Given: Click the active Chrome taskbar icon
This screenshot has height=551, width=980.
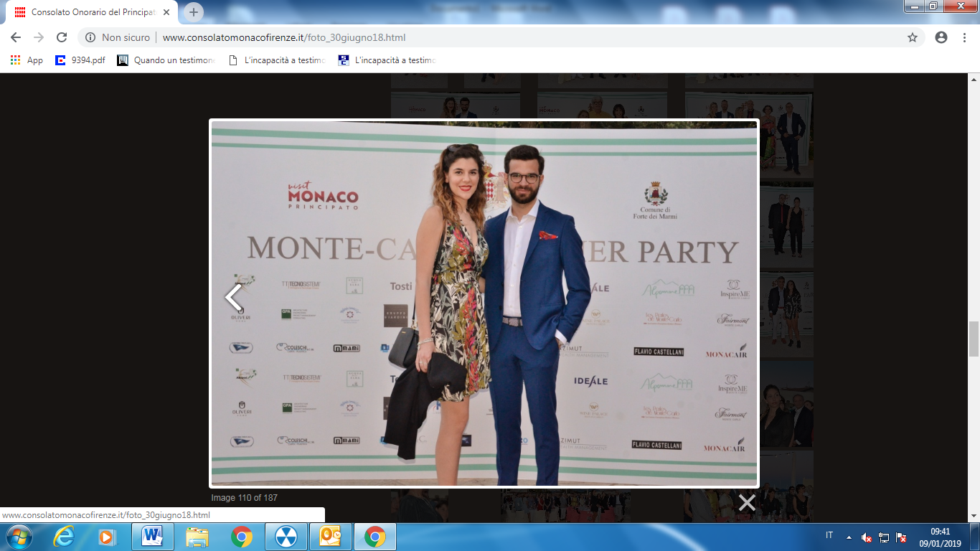Looking at the screenshot, I should coord(374,537).
